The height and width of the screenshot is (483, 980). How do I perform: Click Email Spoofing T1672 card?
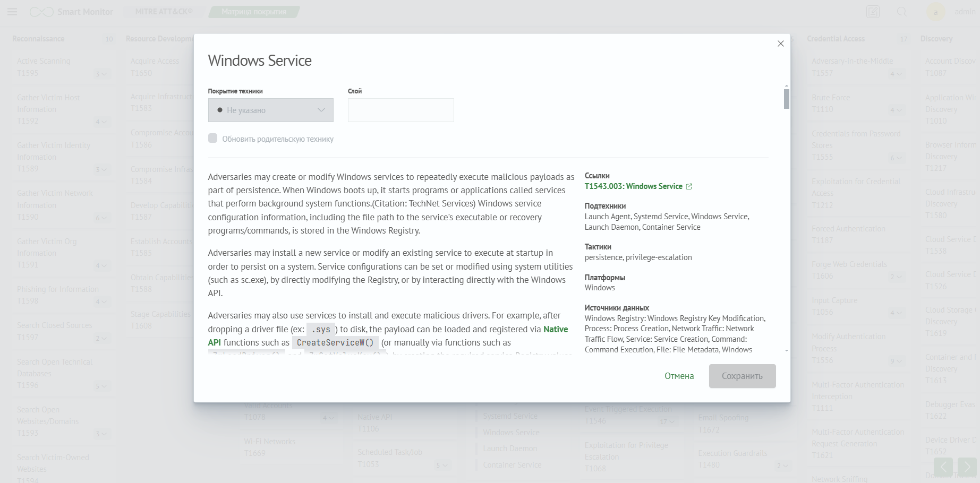click(x=744, y=424)
